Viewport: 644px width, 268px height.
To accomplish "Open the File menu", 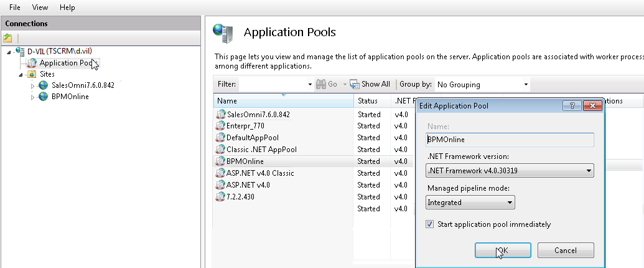I will tap(15, 7).
